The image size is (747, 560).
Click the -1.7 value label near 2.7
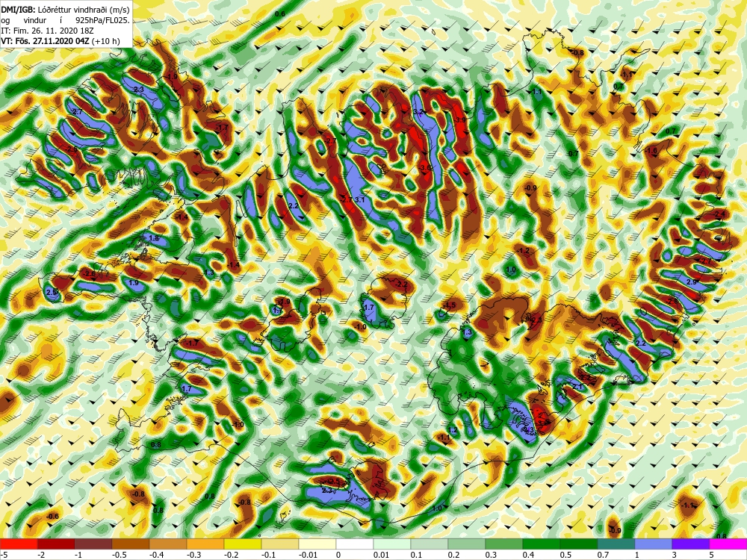coord(222,128)
